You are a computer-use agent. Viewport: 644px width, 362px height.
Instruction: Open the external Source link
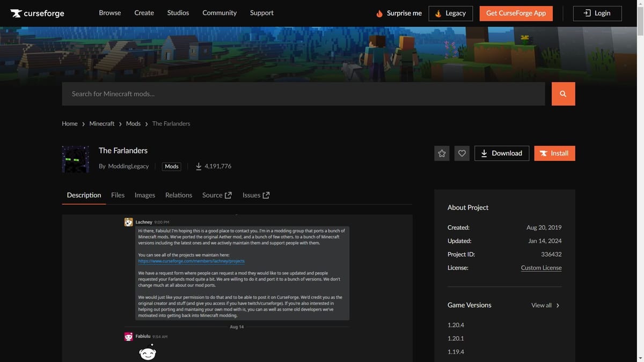(217, 195)
